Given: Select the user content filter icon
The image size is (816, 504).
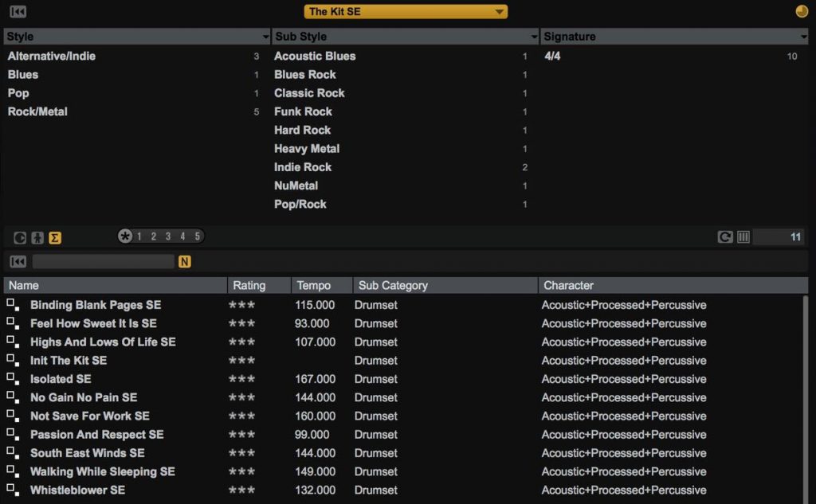Looking at the screenshot, I should point(37,236).
